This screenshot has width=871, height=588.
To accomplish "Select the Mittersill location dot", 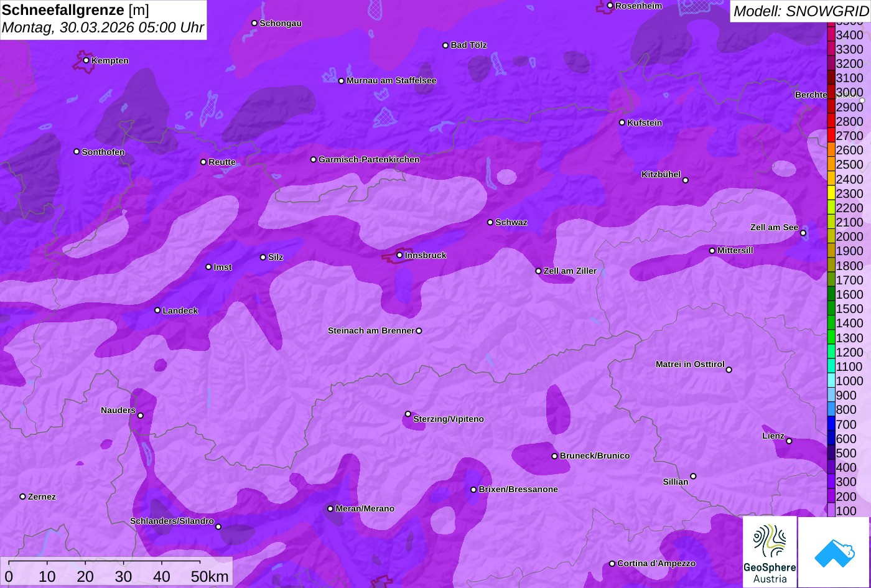I will pos(712,251).
